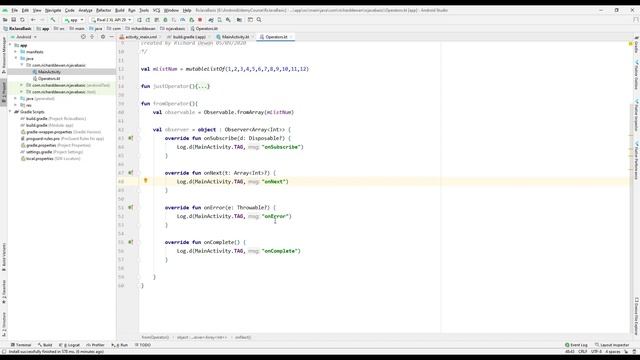Click the yellow intention light bulb
This screenshot has width=640, height=360.
click(145, 180)
